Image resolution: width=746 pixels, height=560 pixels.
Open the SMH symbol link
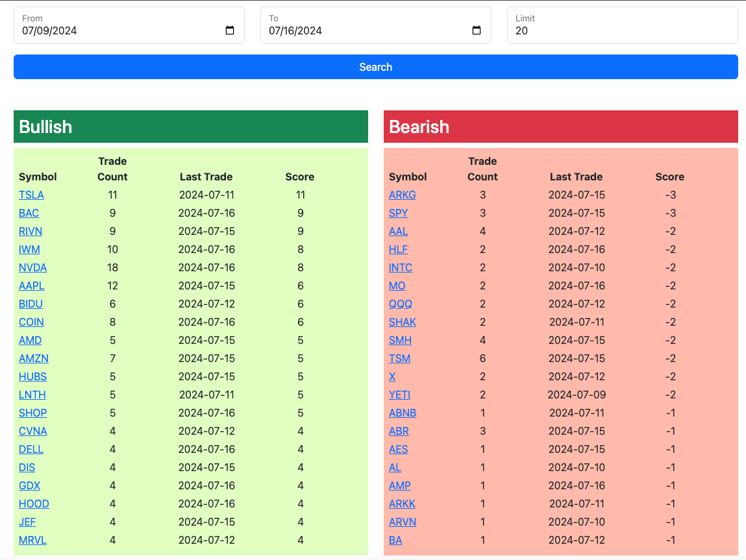tap(401, 341)
